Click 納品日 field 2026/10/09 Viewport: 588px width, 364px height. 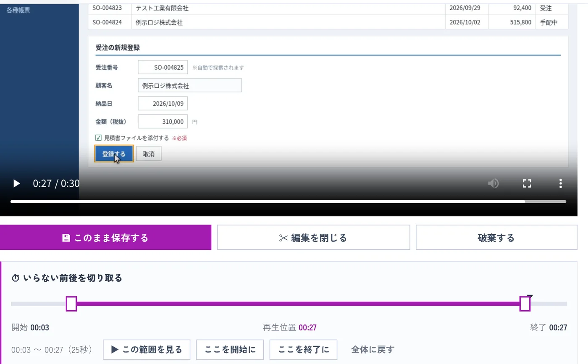pos(163,103)
